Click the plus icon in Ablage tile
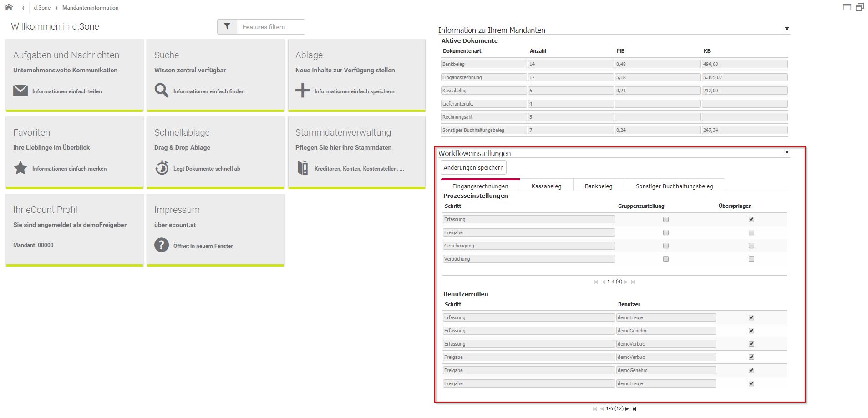The image size is (868, 418). point(302,90)
